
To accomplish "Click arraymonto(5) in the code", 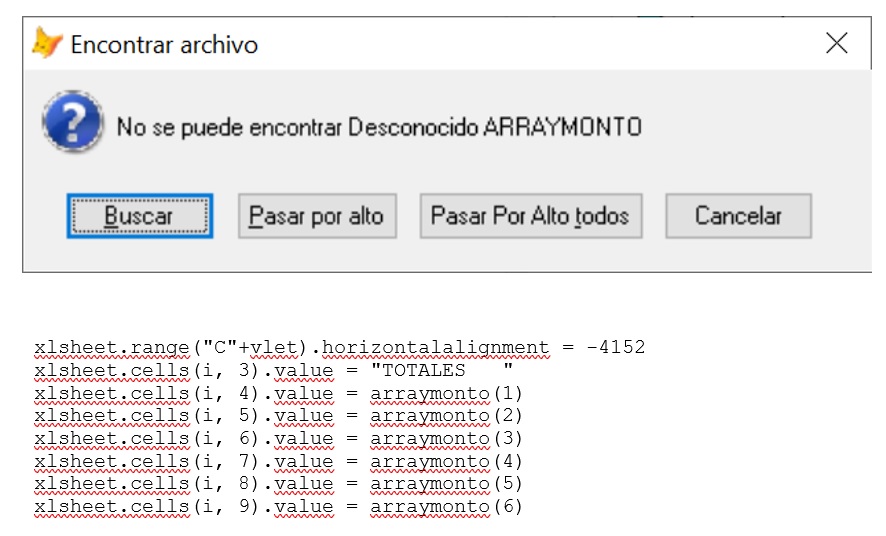I will [446, 484].
